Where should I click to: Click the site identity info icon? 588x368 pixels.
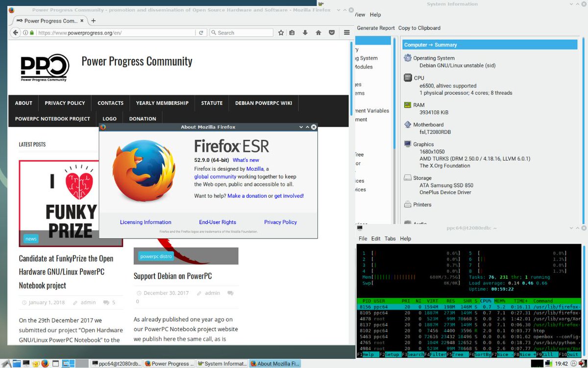coord(24,33)
